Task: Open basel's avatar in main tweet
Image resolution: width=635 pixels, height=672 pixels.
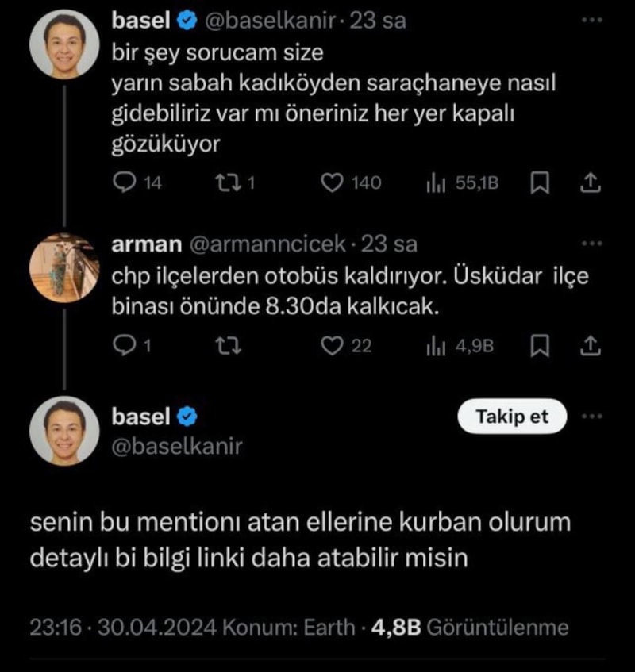Action: click(x=64, y=430)
